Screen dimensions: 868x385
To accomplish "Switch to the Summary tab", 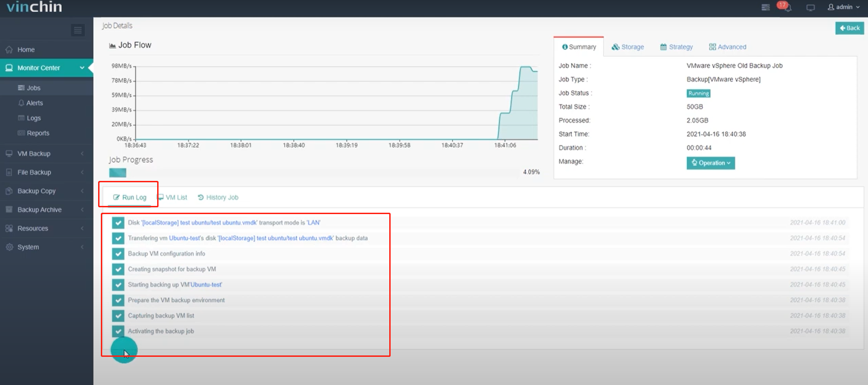I will [x=579, y=47].
